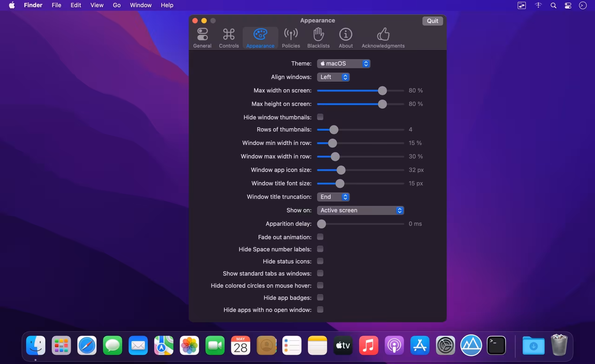
Task: Open the Window title truncation dropdown
Action: 333,197
